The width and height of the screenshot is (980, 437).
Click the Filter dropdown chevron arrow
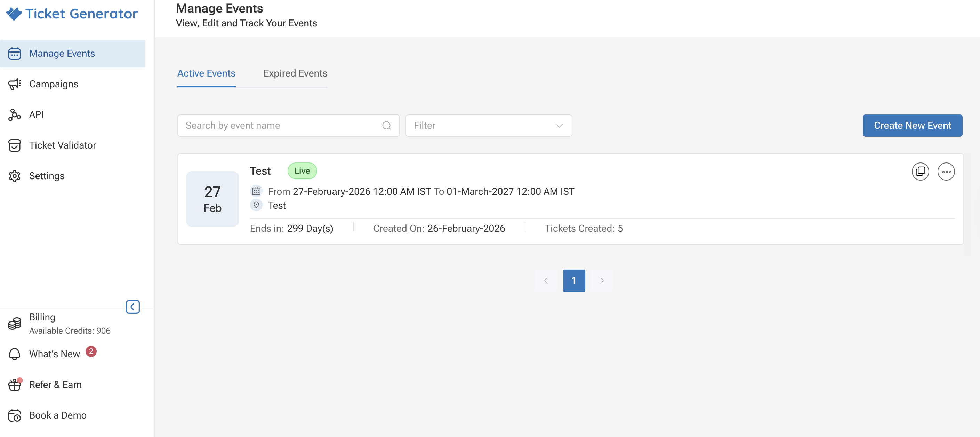coord(559,125)
